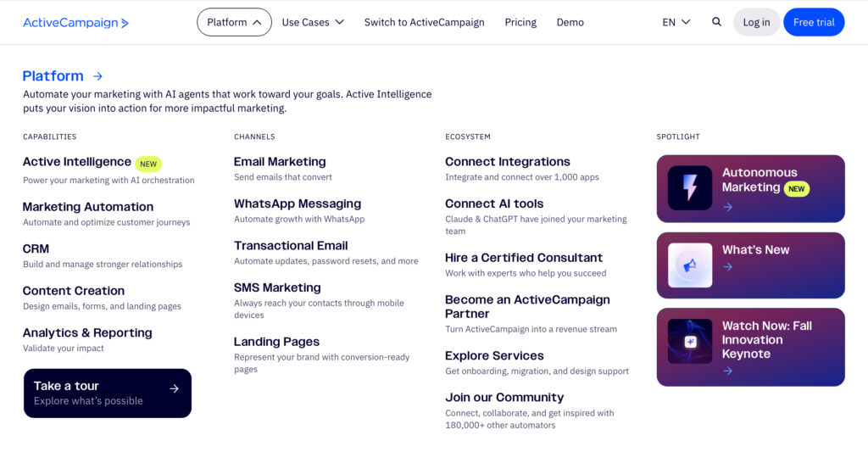Viewport: 868px width, 452px height.
Task: Open Landing Pages link
Action: [276, 342]
